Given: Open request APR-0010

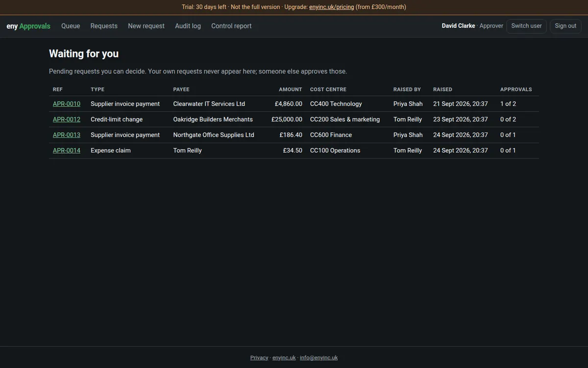Looking at the screenshot, I should (67, 104).
